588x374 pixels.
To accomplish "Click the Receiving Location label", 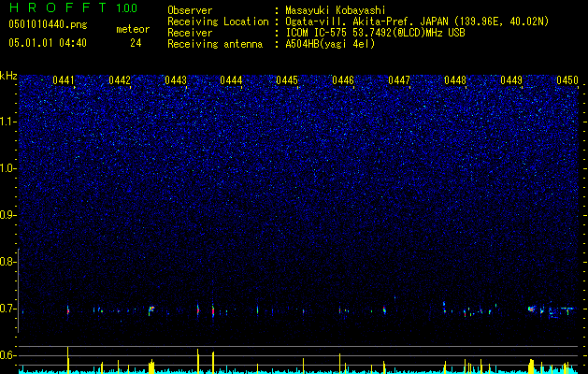I will (218, 22).
